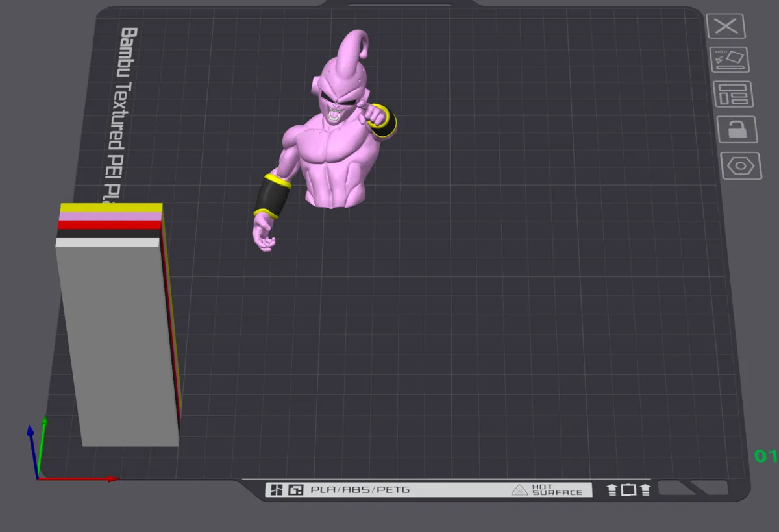Auto orient objects on this plate
The width and height of the screenshot is (779, 532).
click(730, 60)
